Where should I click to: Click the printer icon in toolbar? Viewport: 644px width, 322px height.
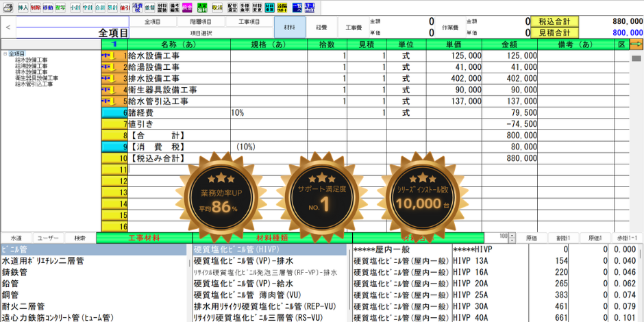pos(8,7)
